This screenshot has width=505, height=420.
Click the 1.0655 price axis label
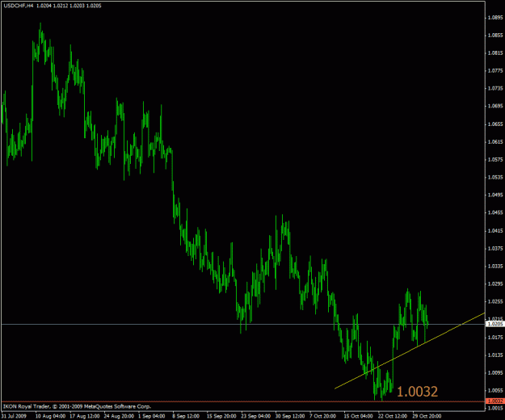tap(495, 124)
